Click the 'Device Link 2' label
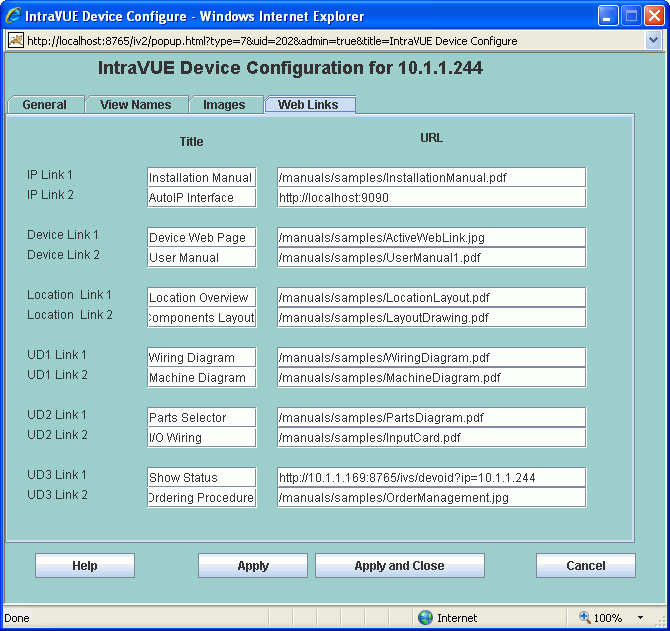This screenshot has height=631, width=670. (63, 255)
